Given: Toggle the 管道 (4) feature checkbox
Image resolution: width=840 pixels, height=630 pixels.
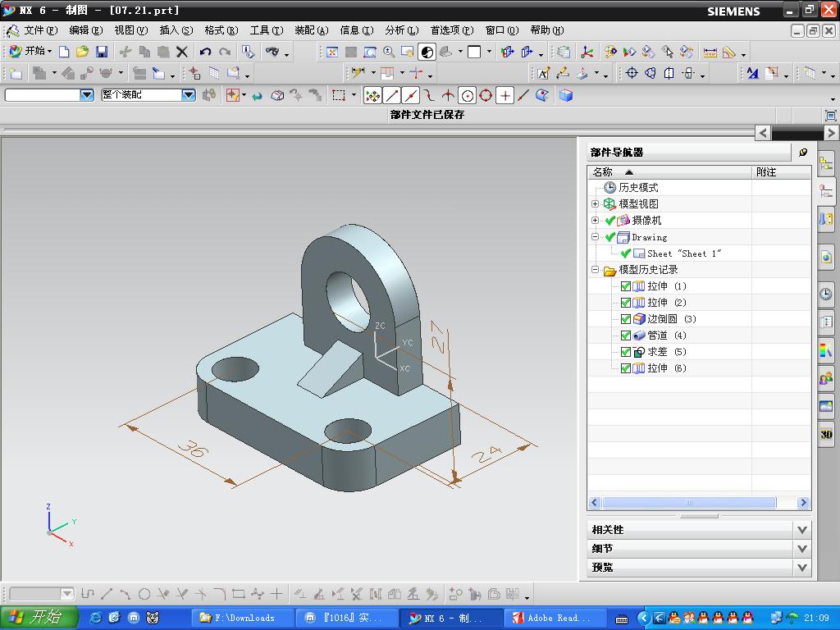Looking at the screenshot, I should pos(626,336).
